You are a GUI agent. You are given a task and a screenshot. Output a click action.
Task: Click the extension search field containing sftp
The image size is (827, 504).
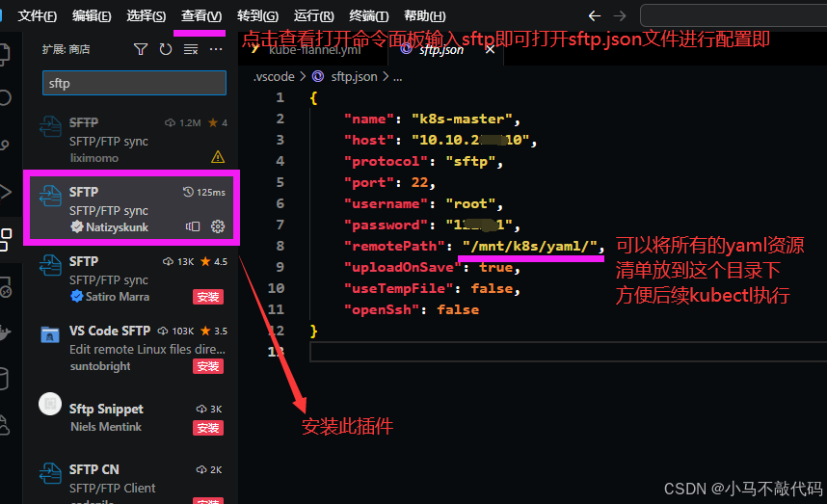[134, 83]
